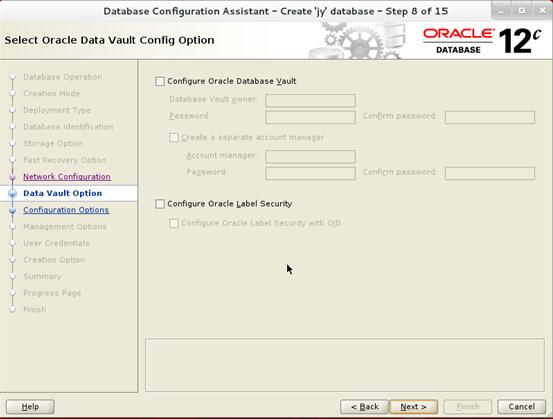Image resolution: width=553 pixels, height=419 pixels.
Task: Click the Deployment Type step label
Action: 57,110
